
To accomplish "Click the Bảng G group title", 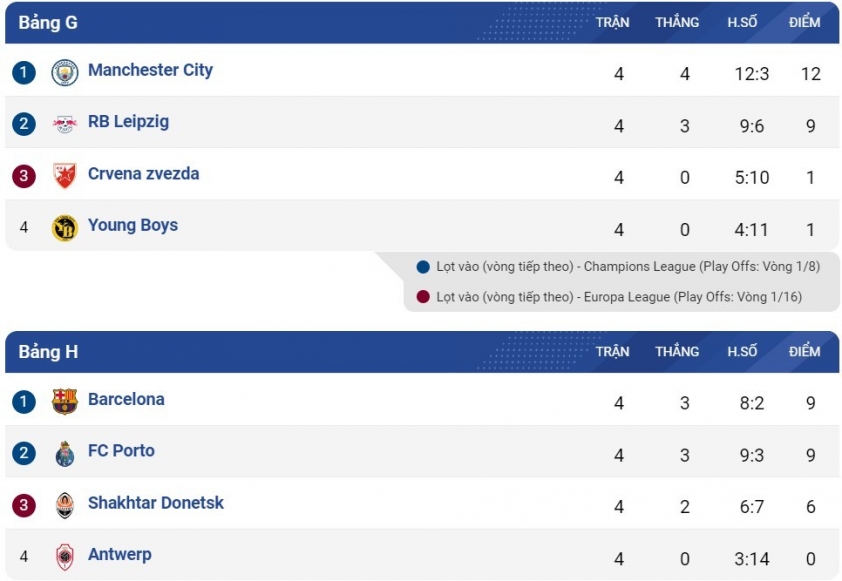I will pyautogui.click(x=48, y=23).
